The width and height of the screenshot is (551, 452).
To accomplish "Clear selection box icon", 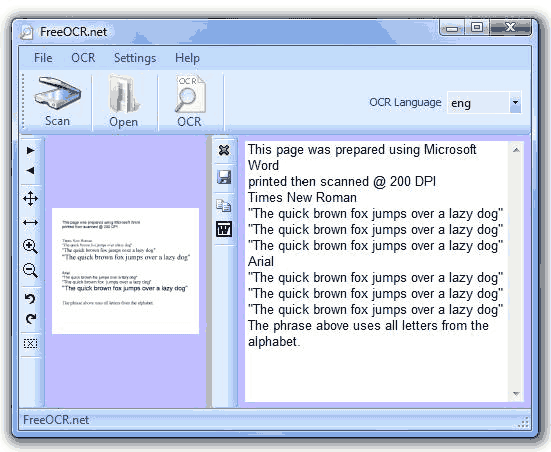I will click(31, 343).
